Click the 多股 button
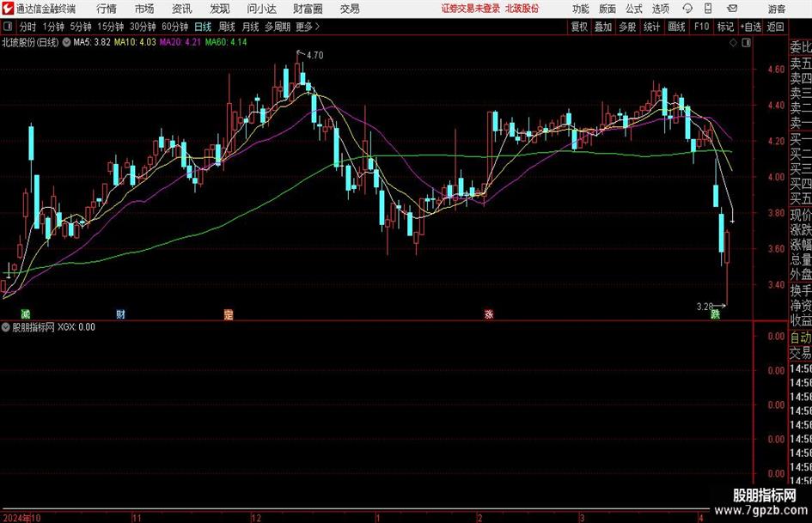Viewport: 812px width, 523px height. [627, 27]
